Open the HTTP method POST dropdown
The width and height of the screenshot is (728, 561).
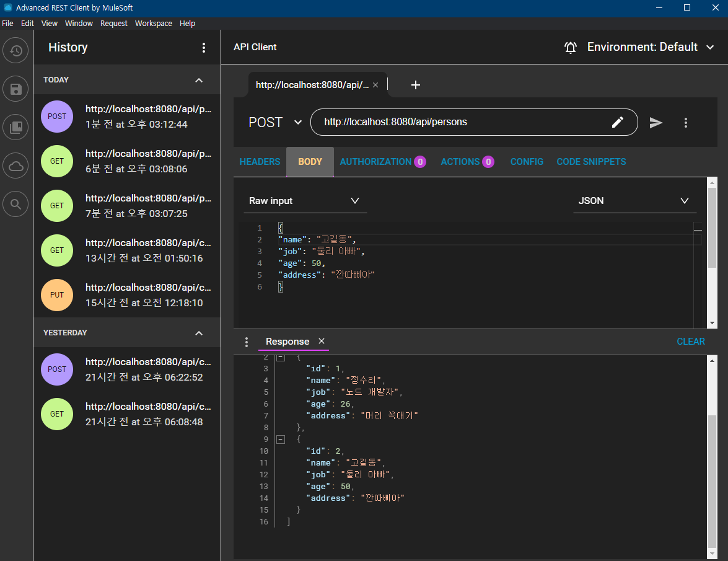tap(275, 122)
